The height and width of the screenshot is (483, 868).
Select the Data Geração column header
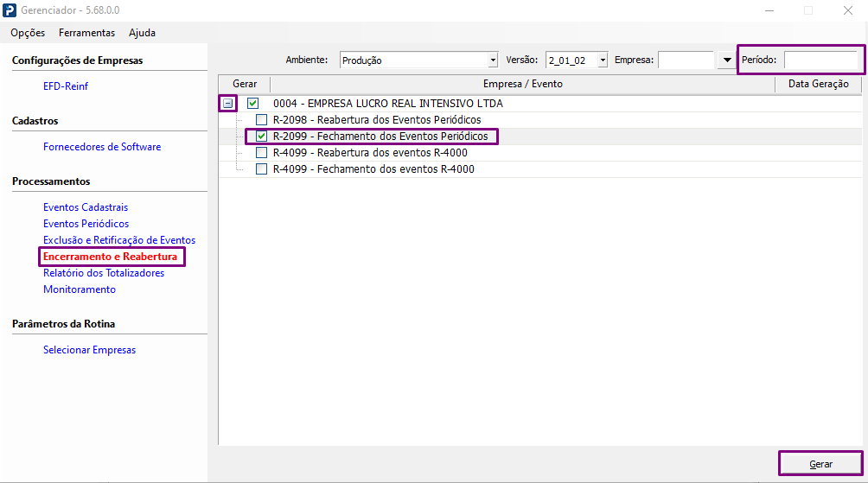(x=818, y=84)
